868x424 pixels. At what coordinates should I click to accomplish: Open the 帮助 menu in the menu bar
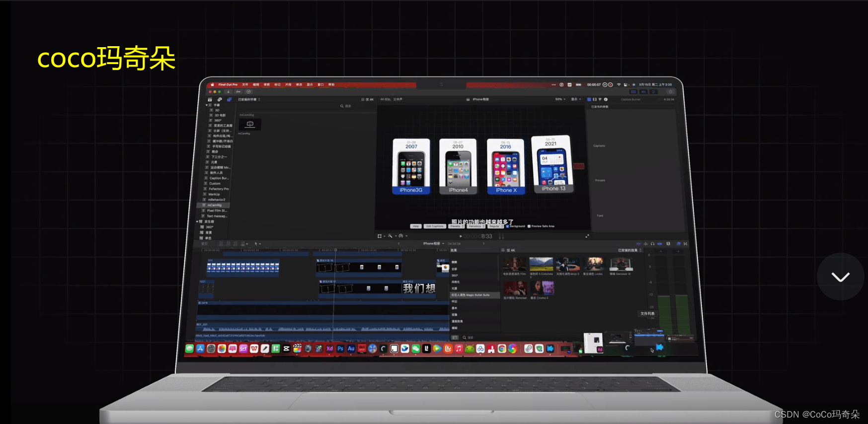(x=331, y=85)
